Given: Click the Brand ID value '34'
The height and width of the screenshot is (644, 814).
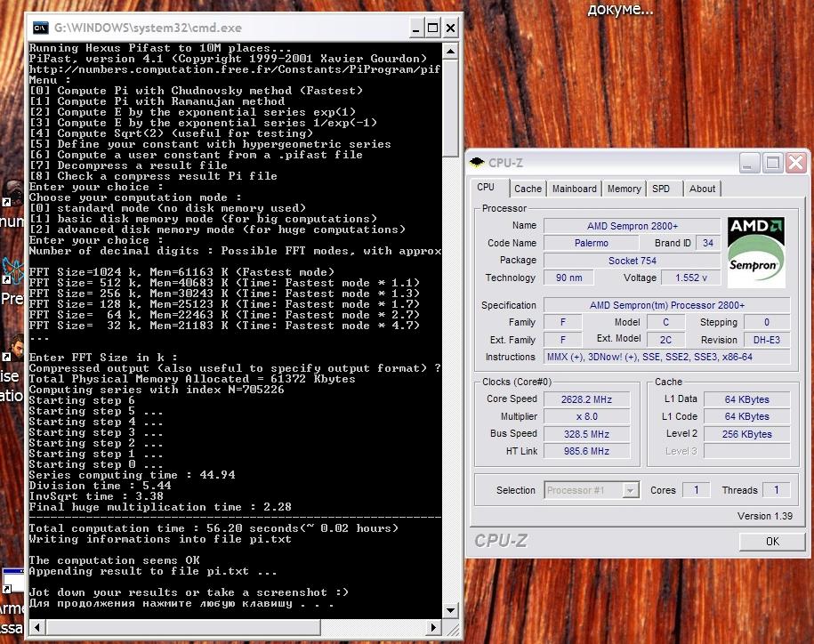Looking at the screenshot, I should 707,243.
